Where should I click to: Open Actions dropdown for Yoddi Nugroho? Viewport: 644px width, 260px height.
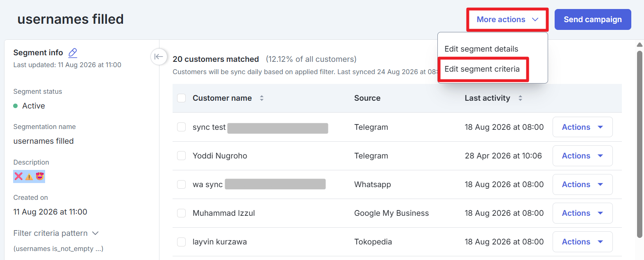click(583, 156)
